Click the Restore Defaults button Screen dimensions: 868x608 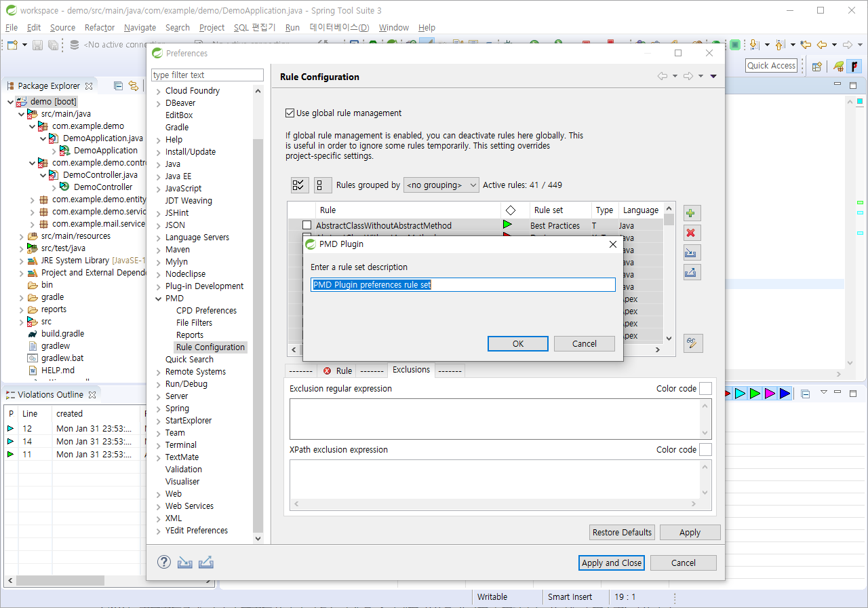tap(623, 532)
